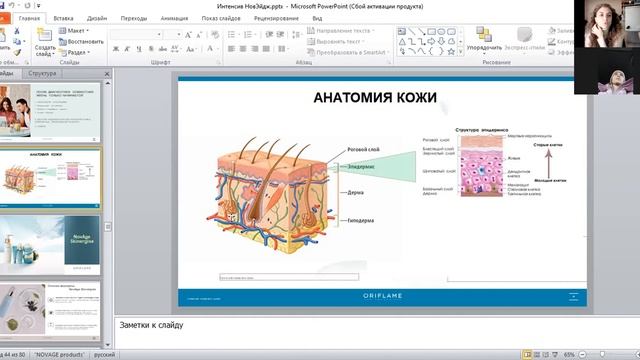640x360 pixels.
Task: Click the large Создать слайд icon
Action: tap(44, 36)
